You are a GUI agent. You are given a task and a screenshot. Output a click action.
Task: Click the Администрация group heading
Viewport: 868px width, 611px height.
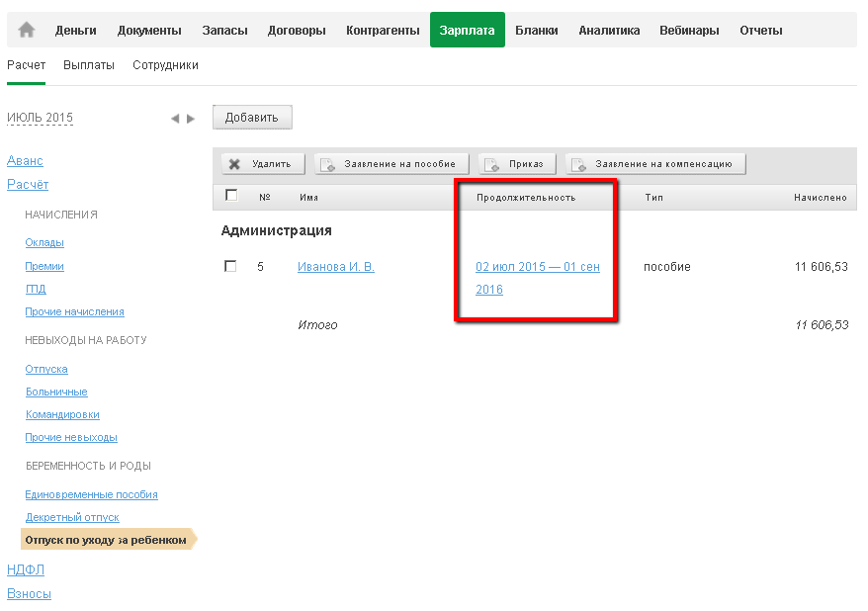276,230
